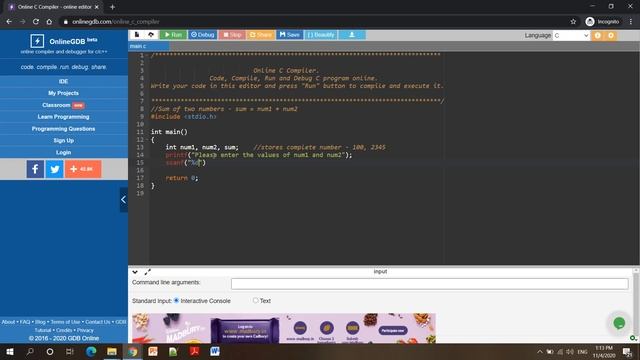The width and height of the screenshot is (640, 360).
Task: Click the 'return 0;' line of code
Action: [x=182, y=178]
